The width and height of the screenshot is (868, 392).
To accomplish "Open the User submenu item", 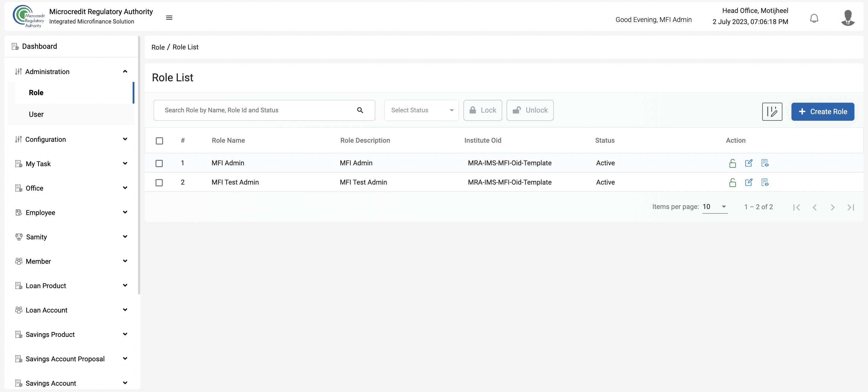I will (x=74, y=114).
